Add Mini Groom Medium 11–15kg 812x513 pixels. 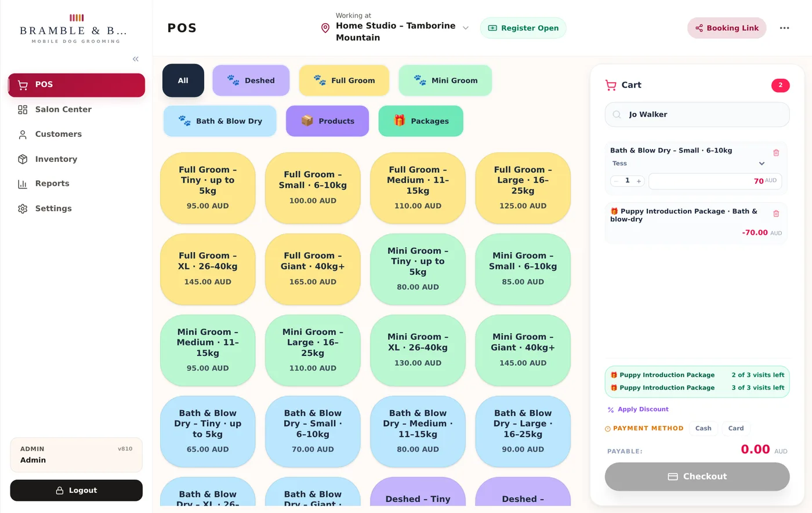(208, 350)
